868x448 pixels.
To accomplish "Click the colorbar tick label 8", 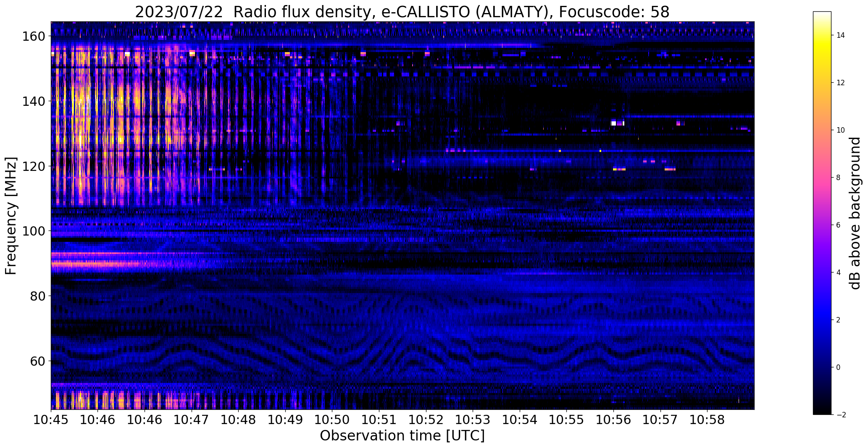I will point(839,178).
